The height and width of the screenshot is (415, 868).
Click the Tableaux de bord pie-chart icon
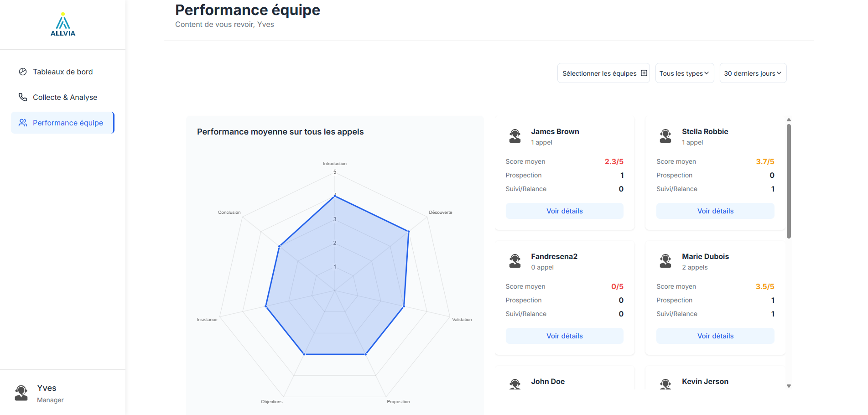click(23, 72)
